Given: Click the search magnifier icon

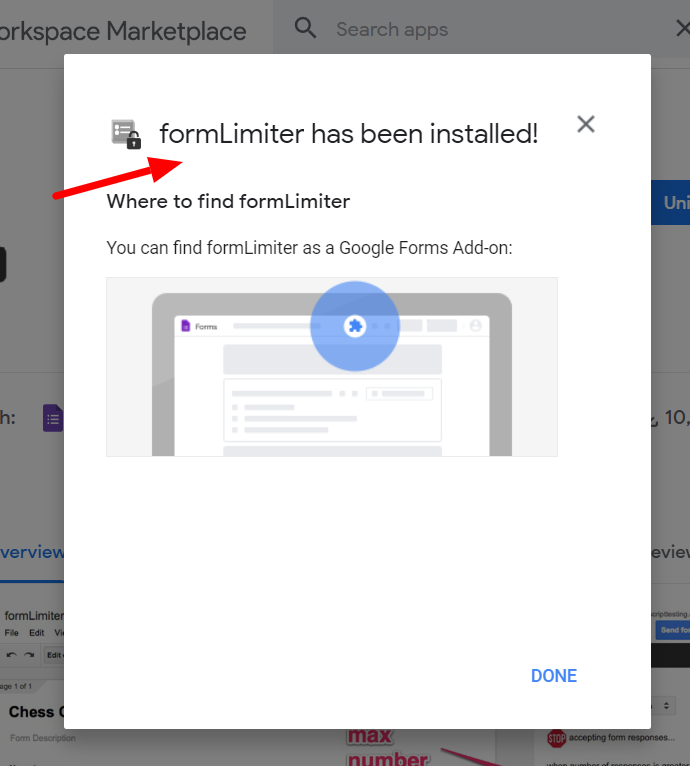Looking at the screenshot, I should 305,28.
